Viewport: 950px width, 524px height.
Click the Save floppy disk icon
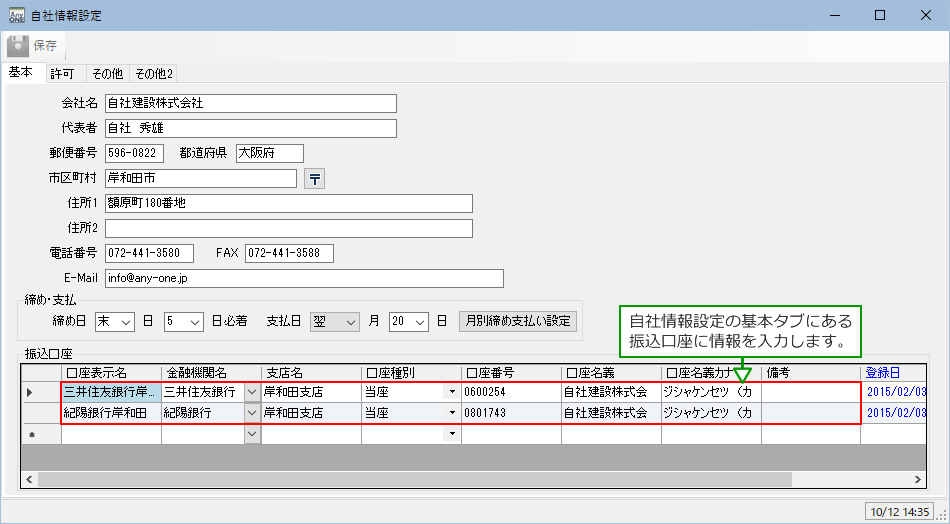pos(19,45)
